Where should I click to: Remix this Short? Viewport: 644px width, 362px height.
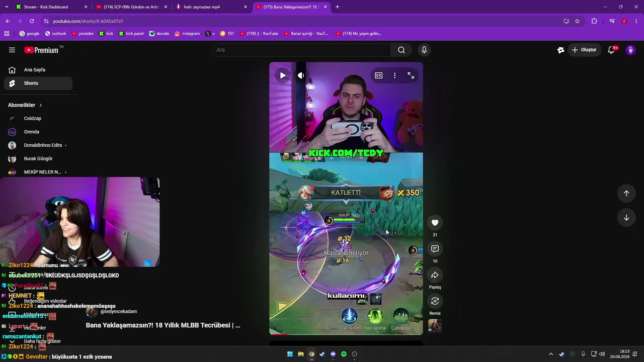point(435,301)
